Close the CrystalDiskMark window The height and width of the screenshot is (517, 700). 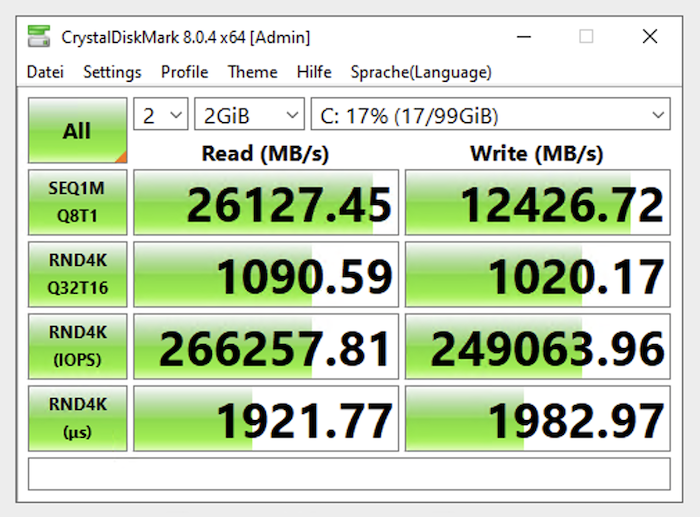tap(650, 36)
